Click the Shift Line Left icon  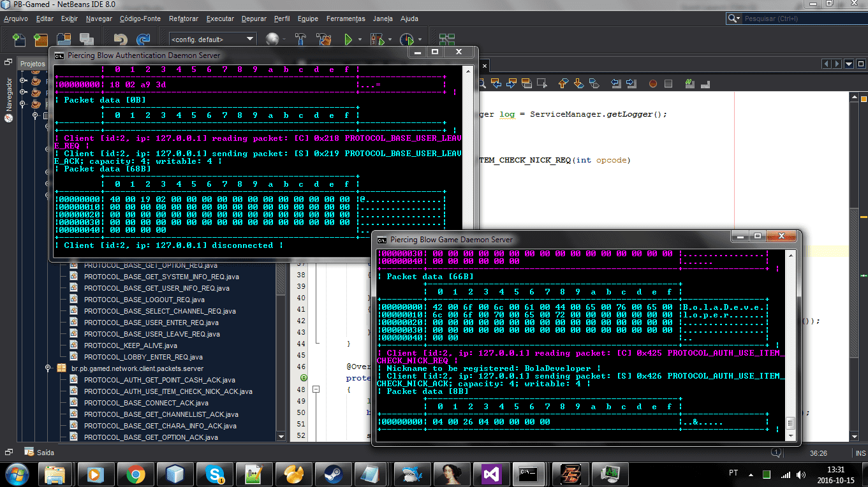pyautogui.click(x=616, y=83)
